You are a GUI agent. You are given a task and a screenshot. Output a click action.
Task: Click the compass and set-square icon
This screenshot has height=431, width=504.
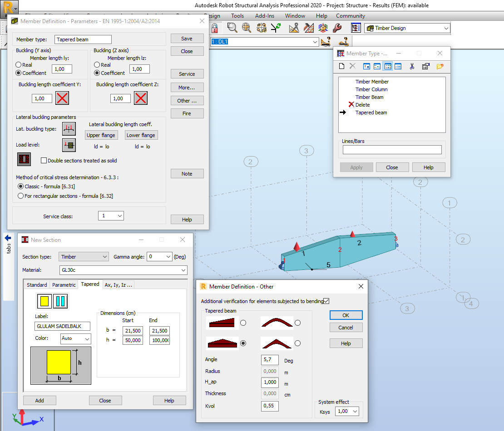point(294,28)
